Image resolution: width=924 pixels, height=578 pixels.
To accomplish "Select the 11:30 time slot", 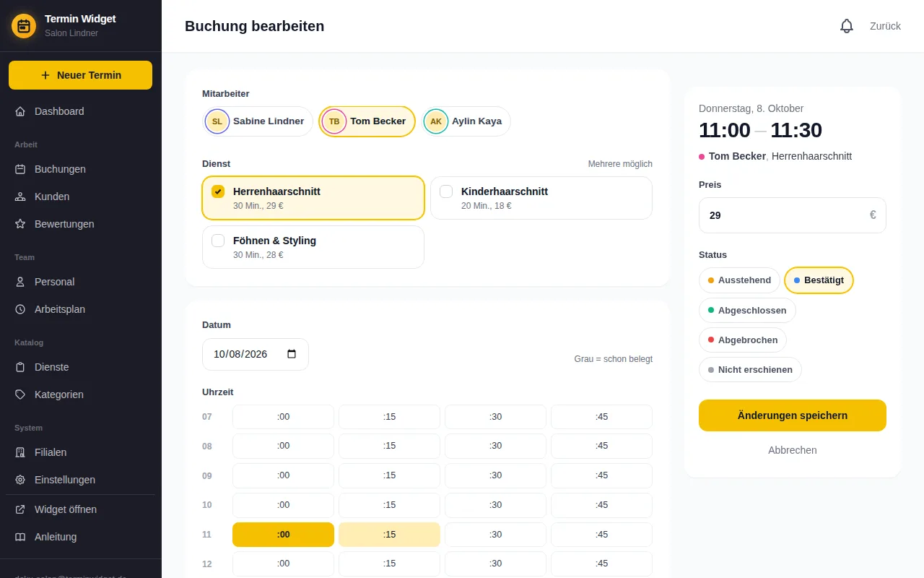I will click(x=495, y=535).
